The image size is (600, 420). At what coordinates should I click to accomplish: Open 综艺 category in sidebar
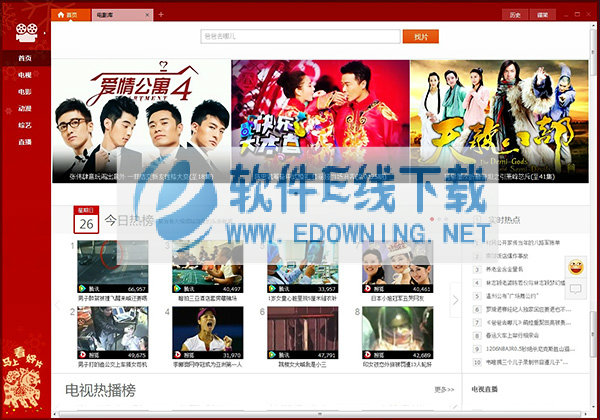pyautogui.click(x=24, y=125)
